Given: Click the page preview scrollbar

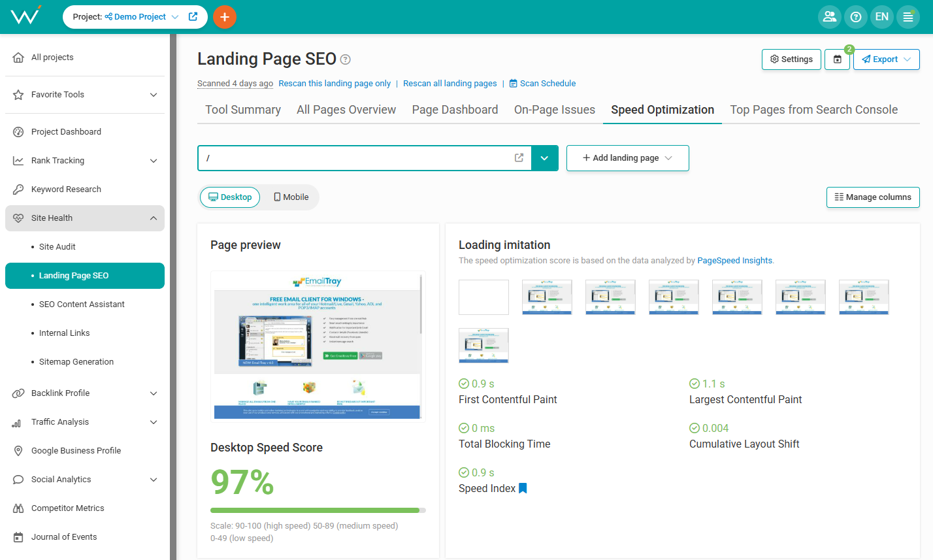Looking at the screenshot, I should click(x=421, y=304).
